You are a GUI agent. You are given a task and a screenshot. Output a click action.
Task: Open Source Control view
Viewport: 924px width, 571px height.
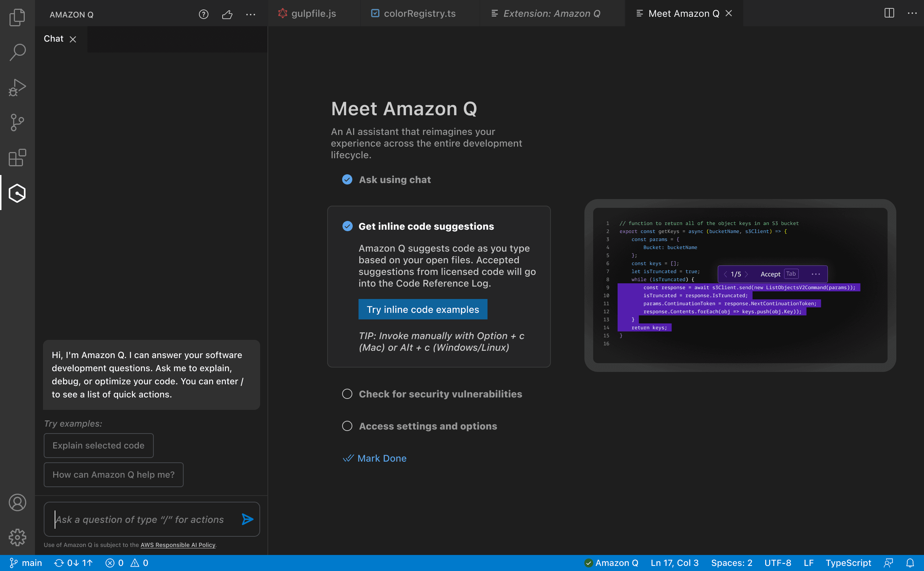(17, 123)
